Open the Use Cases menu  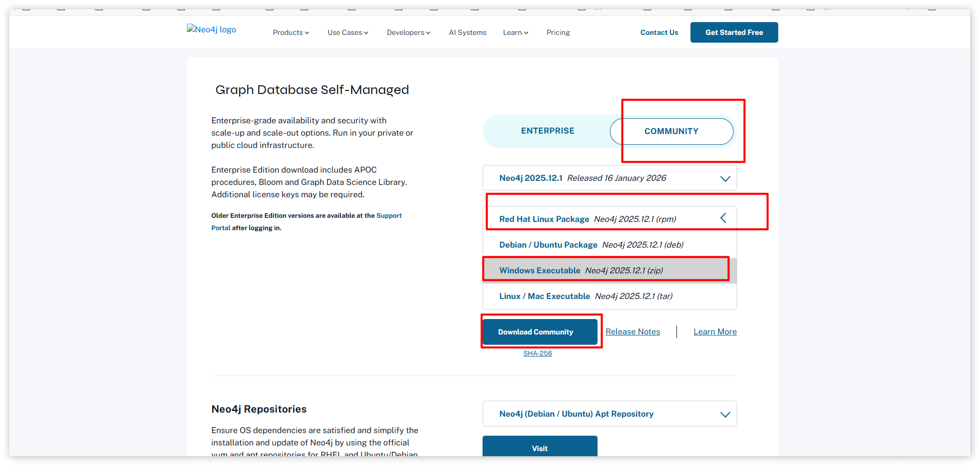coord(348,32)
